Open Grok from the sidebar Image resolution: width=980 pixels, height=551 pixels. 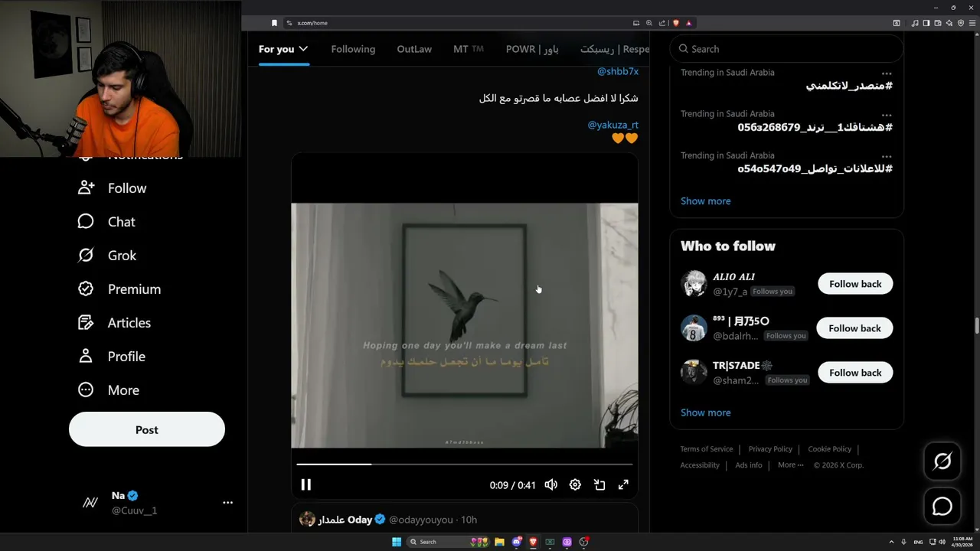[x=107, y=256]
